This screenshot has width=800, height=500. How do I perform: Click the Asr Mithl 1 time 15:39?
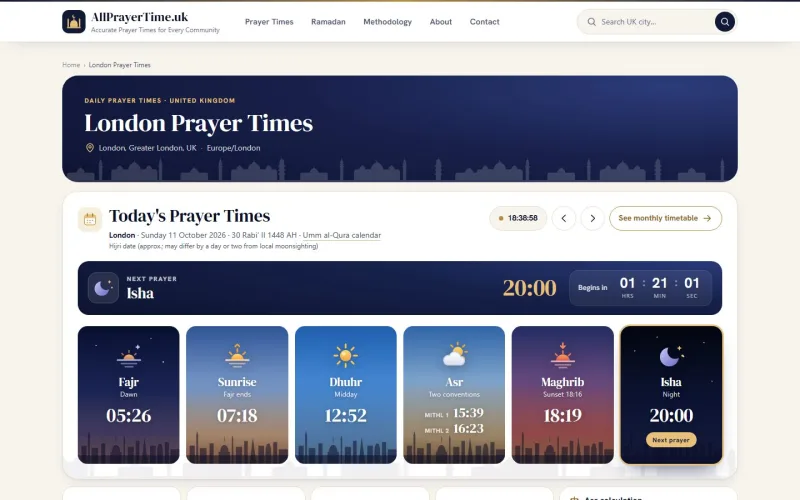click(x=468, y=413)
